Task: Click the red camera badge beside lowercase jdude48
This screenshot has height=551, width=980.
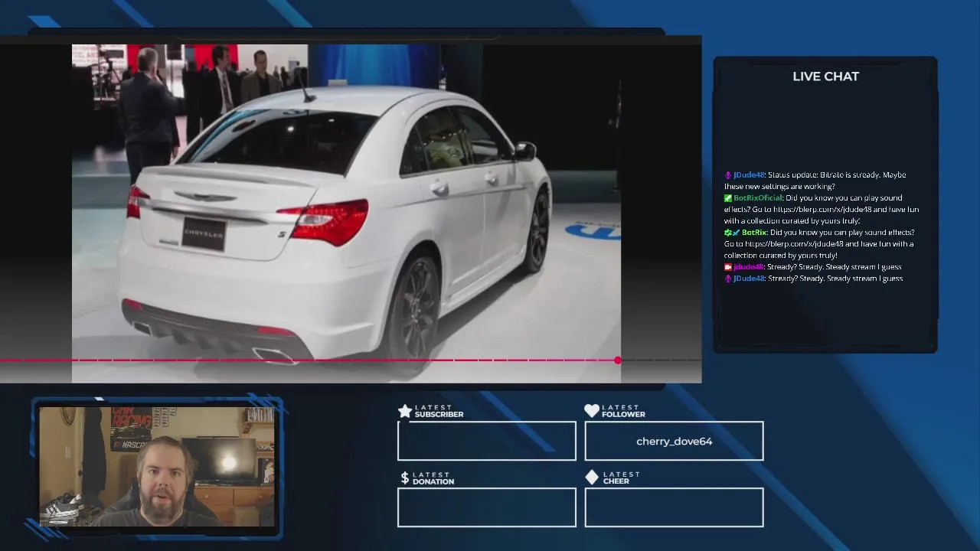Action: 728,267
